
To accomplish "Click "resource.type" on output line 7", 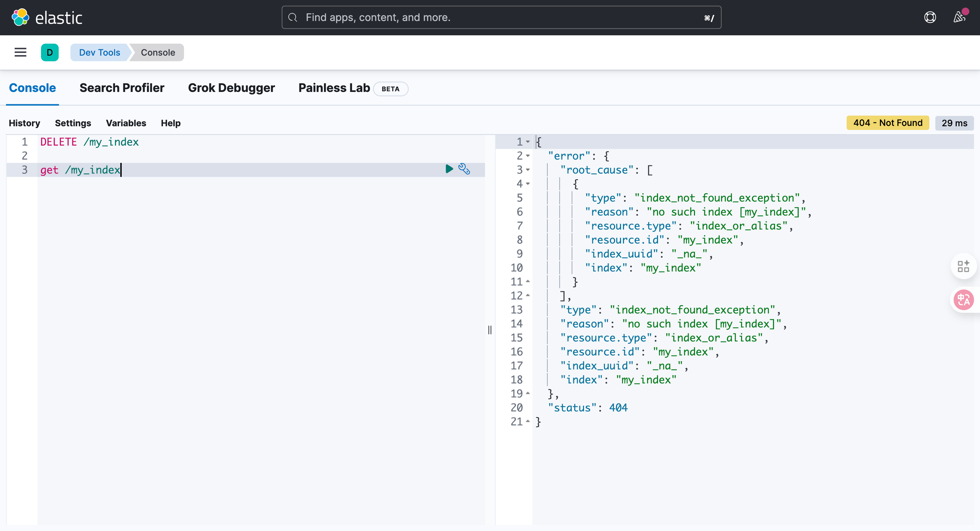I will point(630,226).
